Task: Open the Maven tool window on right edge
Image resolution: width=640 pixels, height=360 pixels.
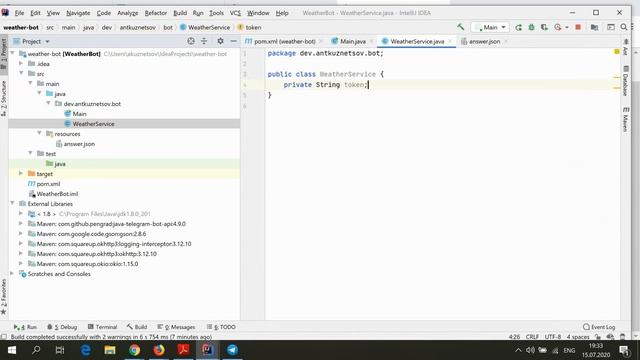Action: 626,119
